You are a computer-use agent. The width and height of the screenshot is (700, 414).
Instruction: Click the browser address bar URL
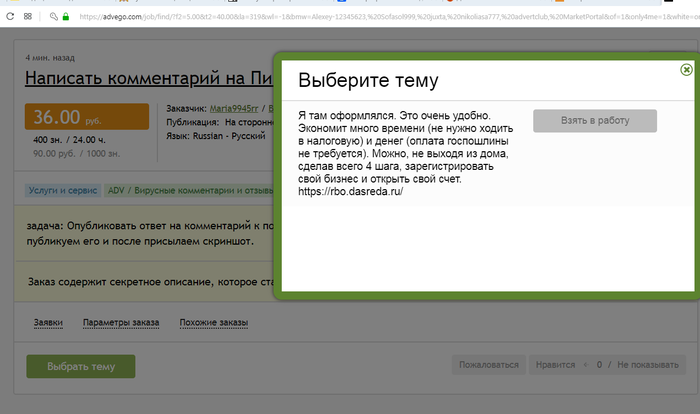(x=388, y=17)
